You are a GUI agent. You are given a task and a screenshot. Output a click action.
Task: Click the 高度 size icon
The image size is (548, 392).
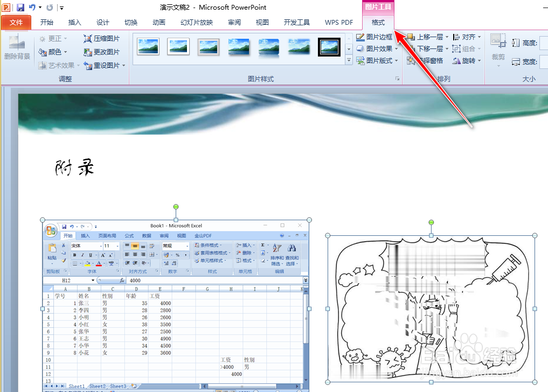pyautogui.click(x=516, y=43)
